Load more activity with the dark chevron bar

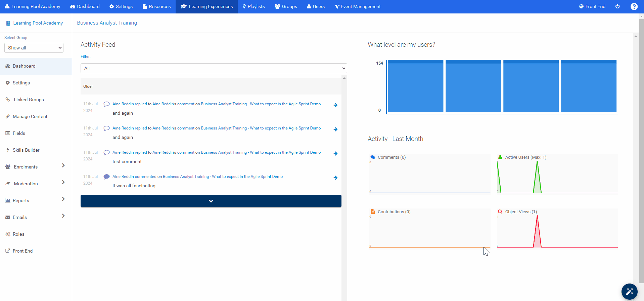point(211,201)
